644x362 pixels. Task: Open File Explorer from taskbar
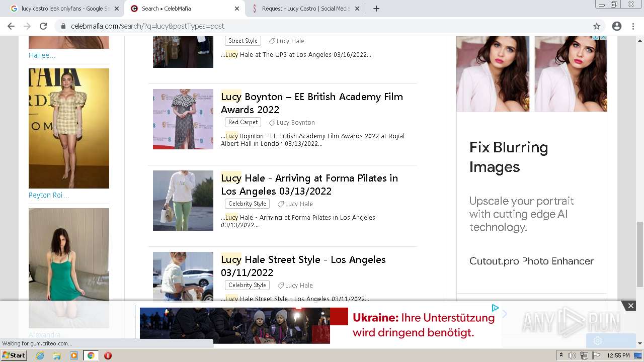tap(57, 355)
